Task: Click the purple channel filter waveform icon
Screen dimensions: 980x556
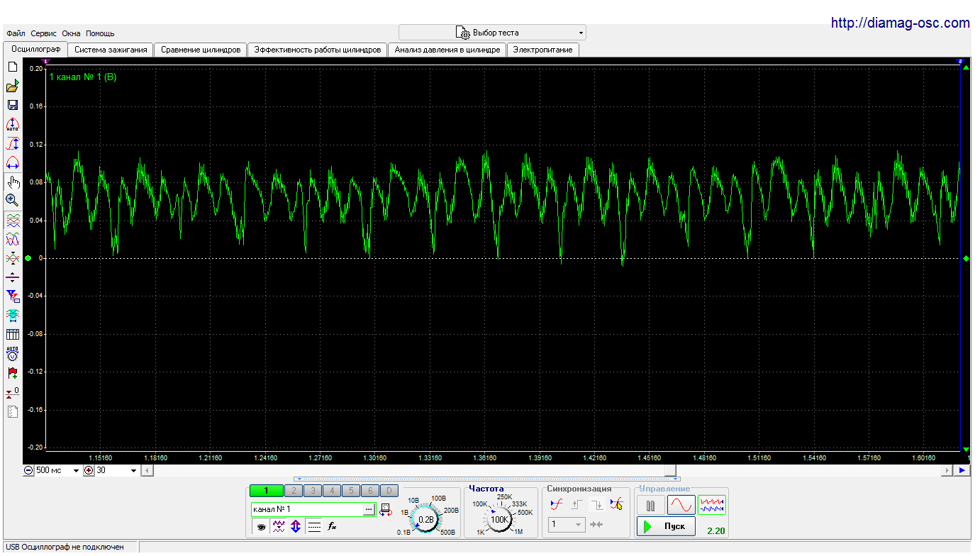Action: 279,526
